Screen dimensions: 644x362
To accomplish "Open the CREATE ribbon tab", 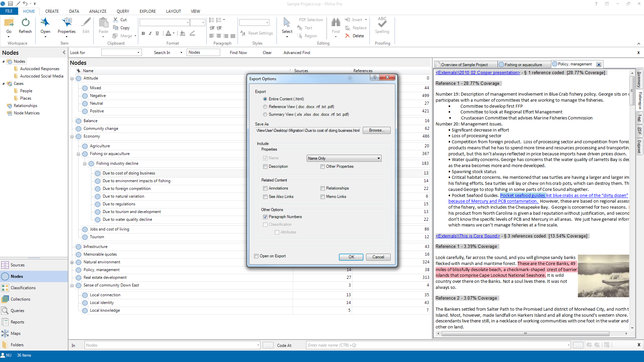I will [x=52, y=11].
